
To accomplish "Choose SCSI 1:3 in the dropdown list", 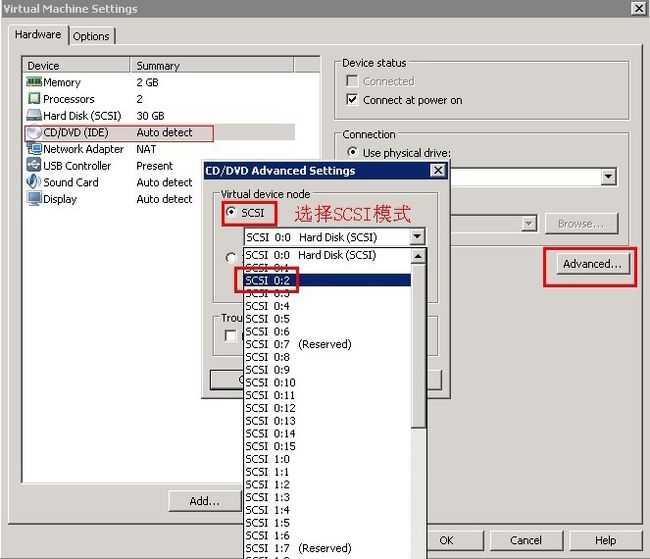I will (327, 497).
